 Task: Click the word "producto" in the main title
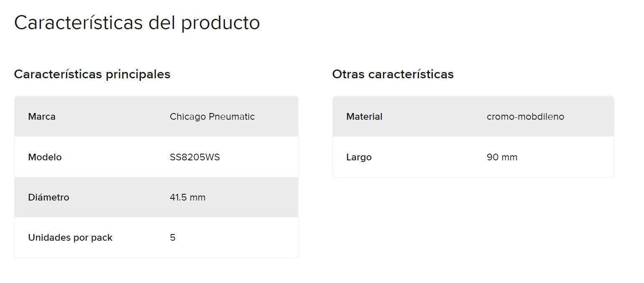[x=220, y=23]
